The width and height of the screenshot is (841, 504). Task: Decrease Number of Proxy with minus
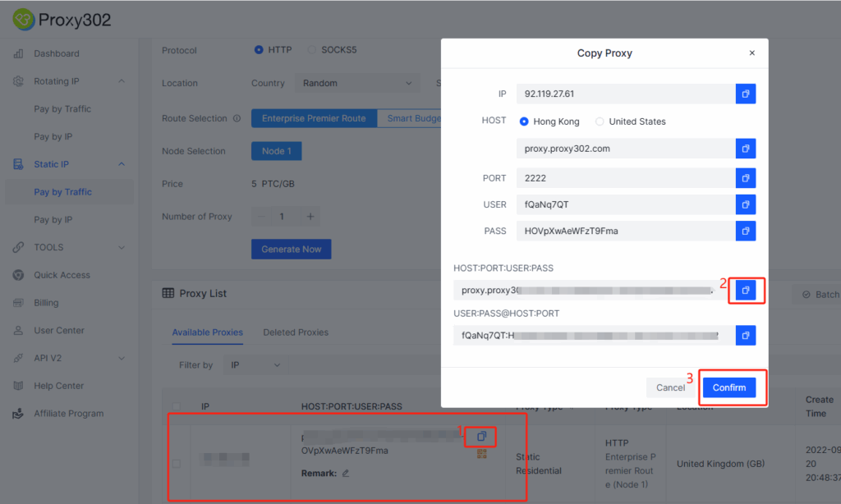261,217
